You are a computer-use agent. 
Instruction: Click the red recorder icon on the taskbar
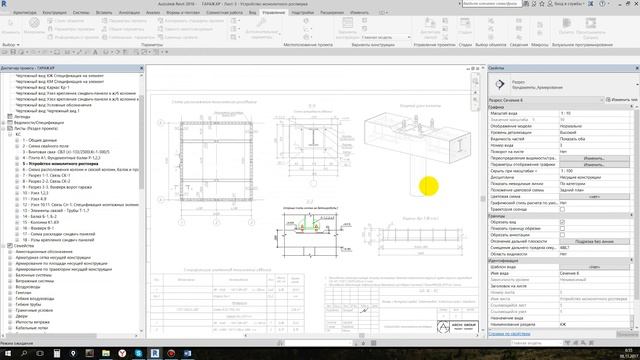(x=171, y=353)
